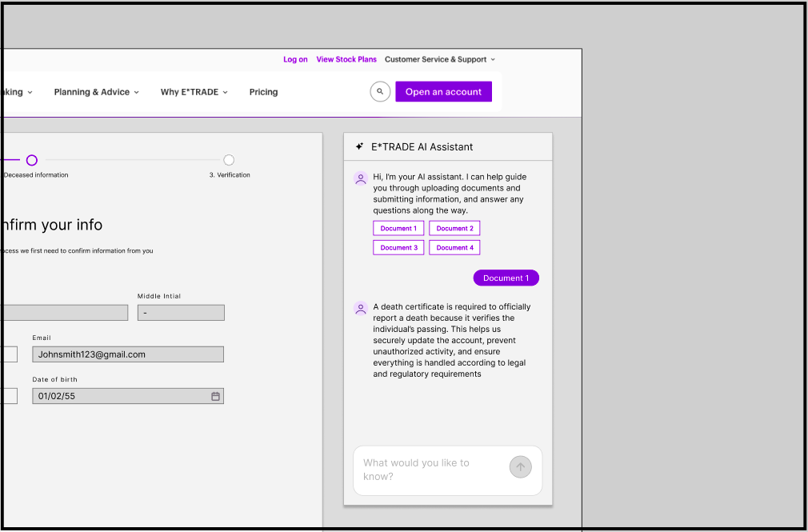Open the Pricing menu item
The width and height of the screenshot is (808, 532).
point(263,92)
